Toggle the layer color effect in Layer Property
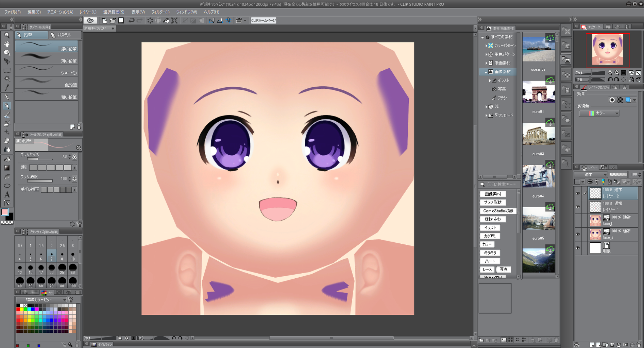 pos(628,100)
